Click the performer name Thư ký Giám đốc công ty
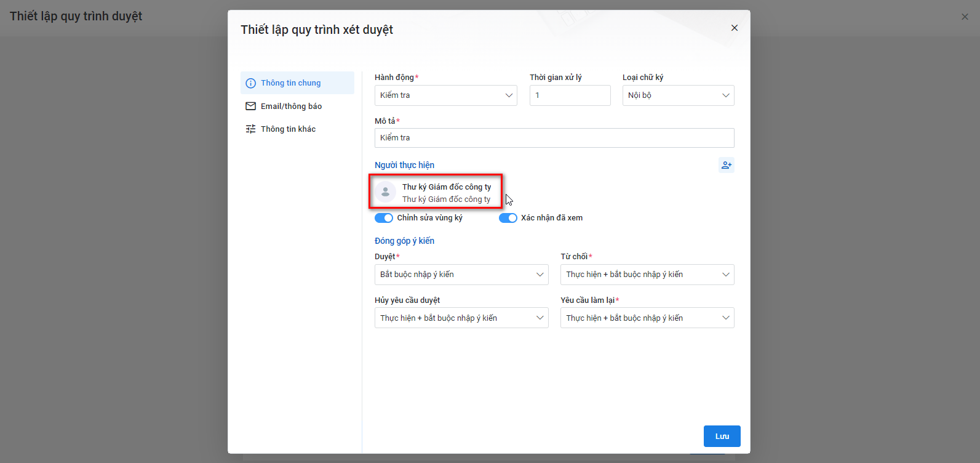This screenshot has width=980, height=463. tap(447, 187)
